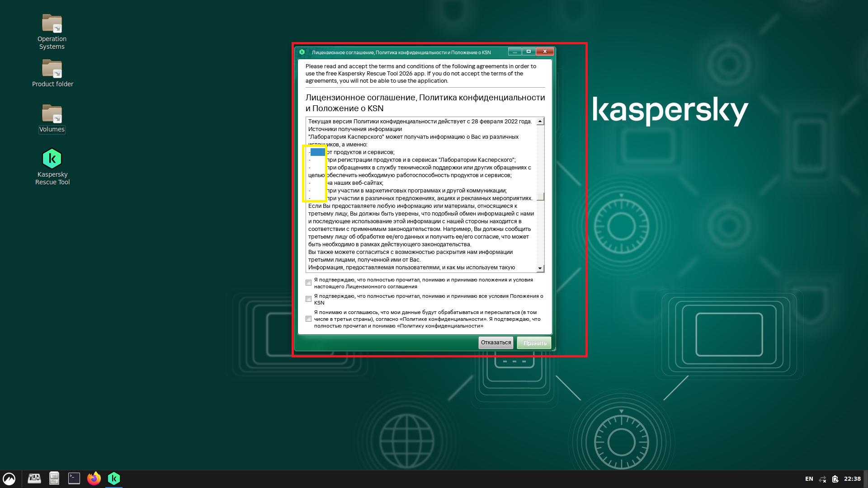Launch the terminal from the taskbar
Screen dimensions: 868x488
tap(74, 479)
